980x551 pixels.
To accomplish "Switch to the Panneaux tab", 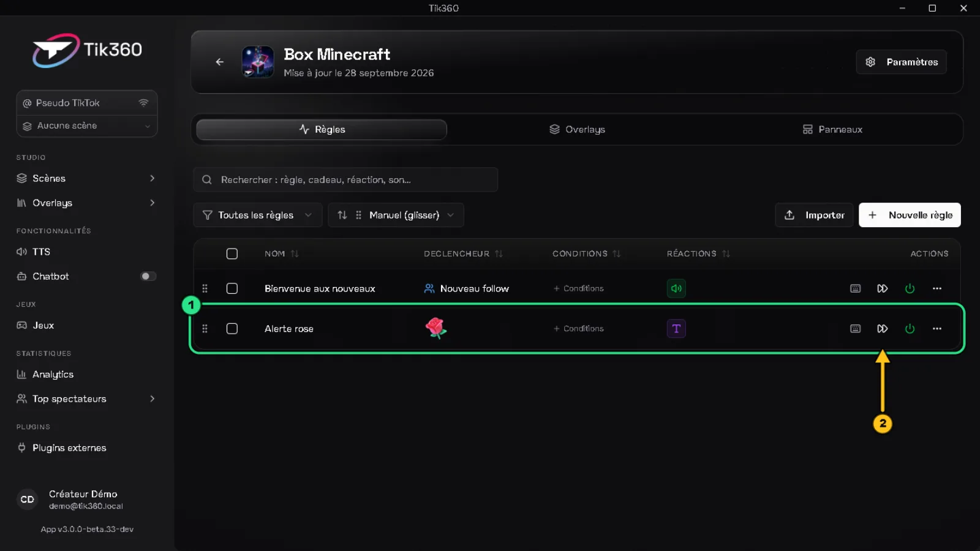I will 832,129.
